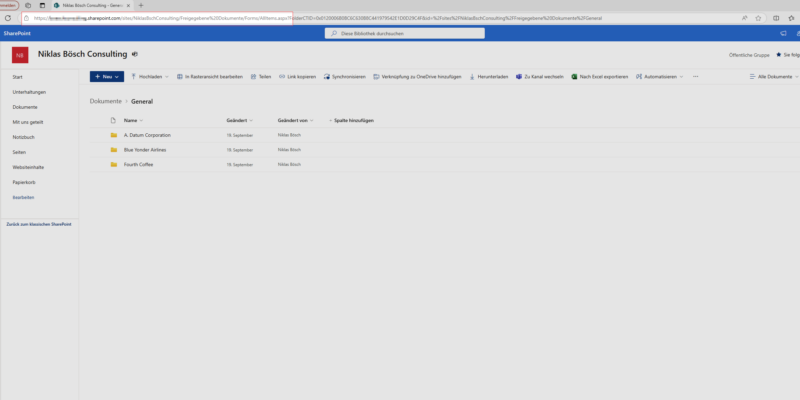Click the red NB site logo
Viewport: 800px width, 400px height.
pos(20,55)
